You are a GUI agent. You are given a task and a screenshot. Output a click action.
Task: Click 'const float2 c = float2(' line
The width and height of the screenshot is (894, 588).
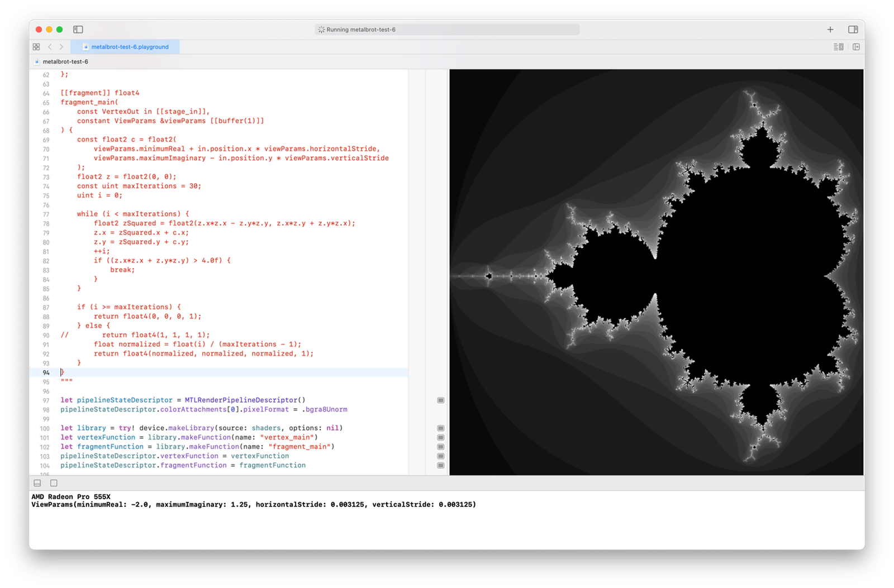[127, 140]
